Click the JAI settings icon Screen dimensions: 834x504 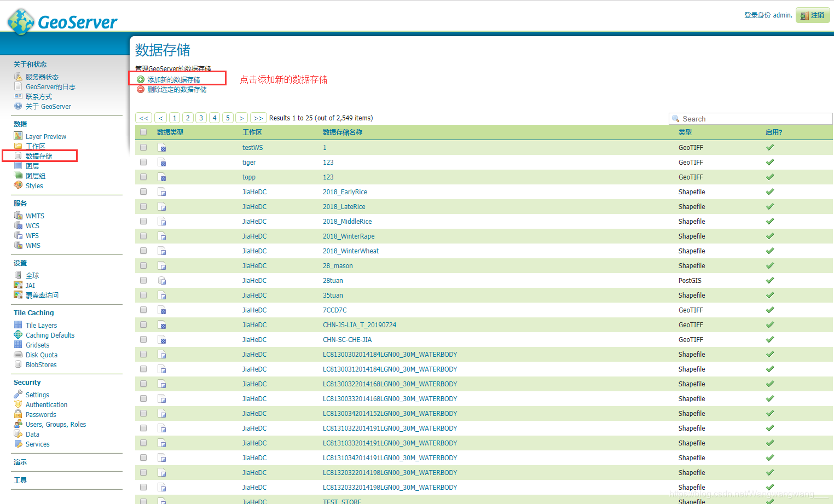point(18,285)
